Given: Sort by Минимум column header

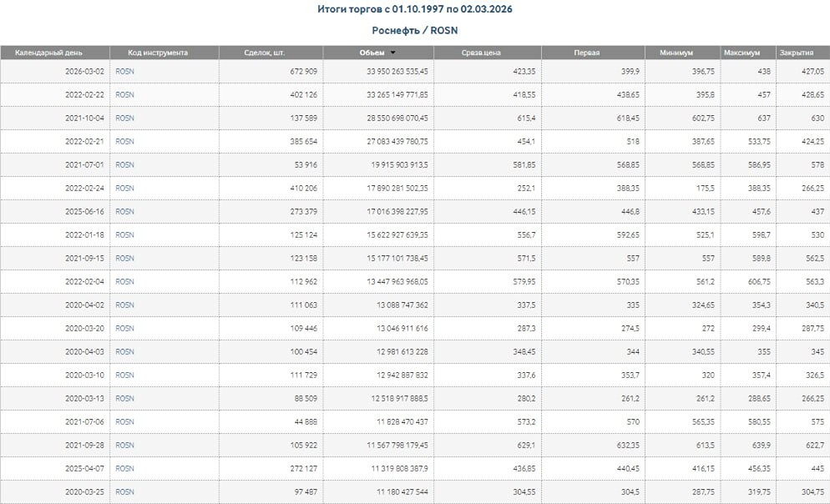Looking at the screenshot, I should point(676,53).
